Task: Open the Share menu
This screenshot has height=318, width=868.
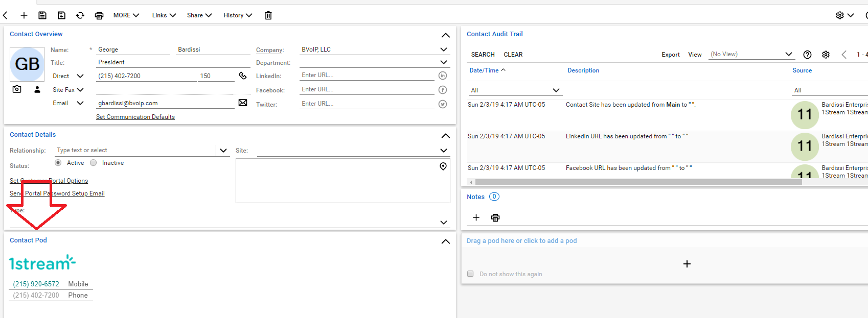Action: pyautogui.click(x=199, y=15)
